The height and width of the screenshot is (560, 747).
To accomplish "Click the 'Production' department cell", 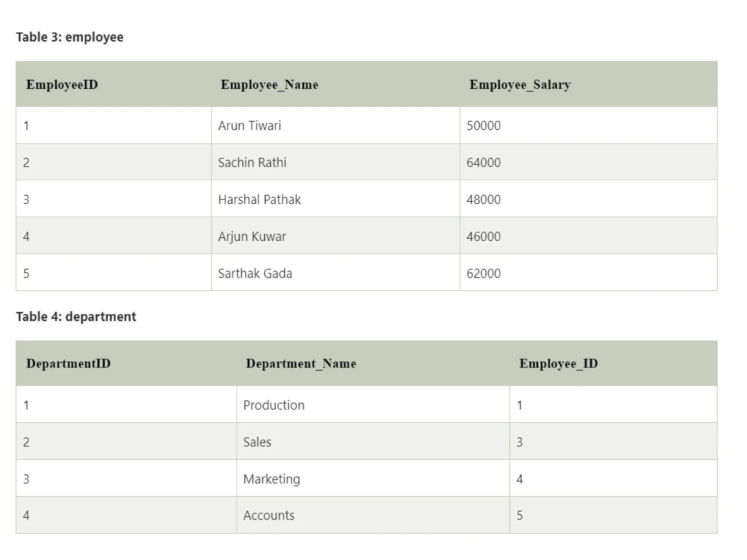I will point(274,405).
